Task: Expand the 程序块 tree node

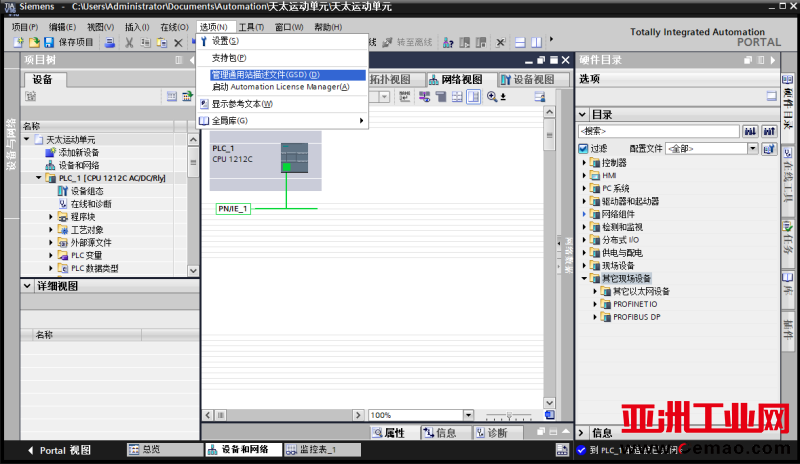Action: 51,216
